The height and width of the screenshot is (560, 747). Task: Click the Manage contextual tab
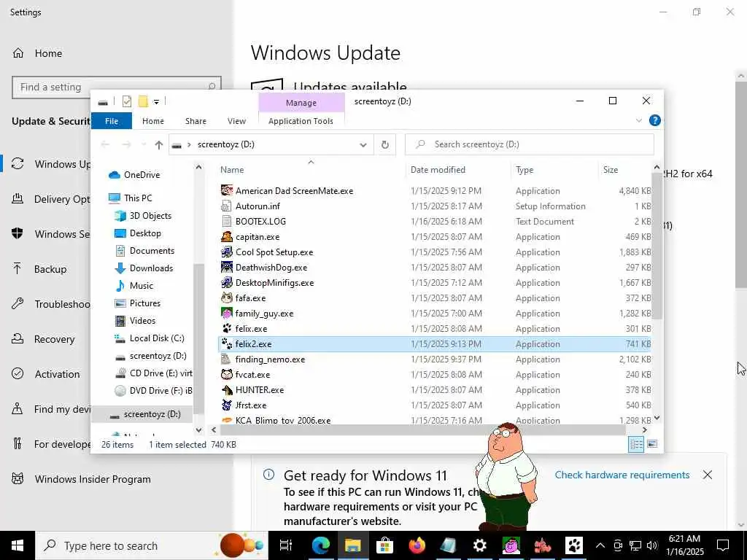301,102
